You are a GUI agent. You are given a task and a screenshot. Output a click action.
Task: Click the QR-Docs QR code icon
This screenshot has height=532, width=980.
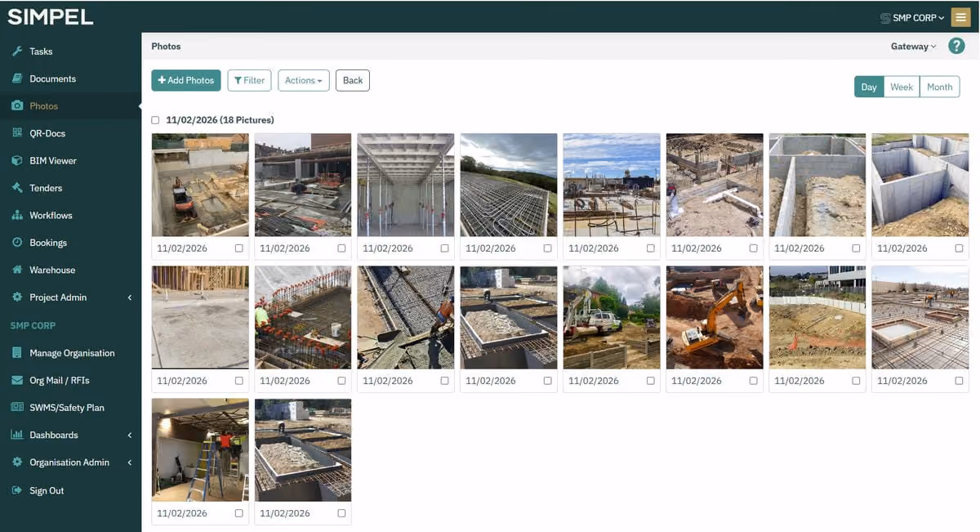17,133
